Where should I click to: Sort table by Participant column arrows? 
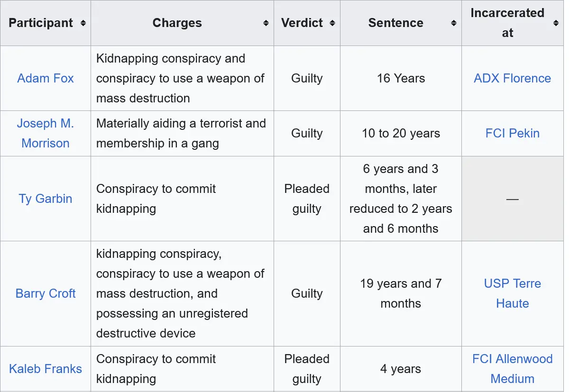pyautogui.click(x=83, y=23)
